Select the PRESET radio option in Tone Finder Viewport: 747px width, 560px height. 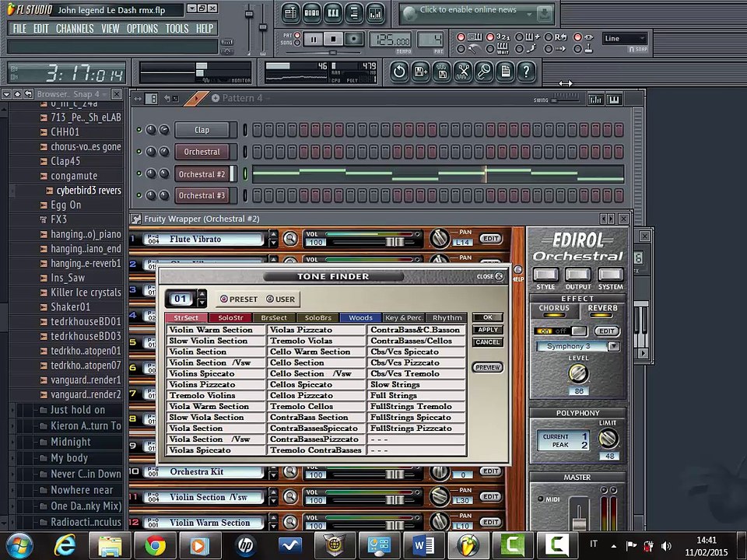point(238,299)
